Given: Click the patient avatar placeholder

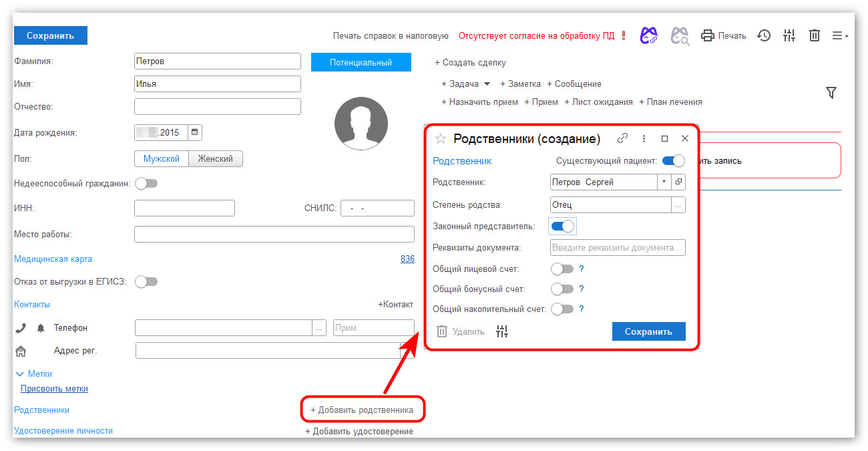Looking at the screenshot, I should [361, 123].
